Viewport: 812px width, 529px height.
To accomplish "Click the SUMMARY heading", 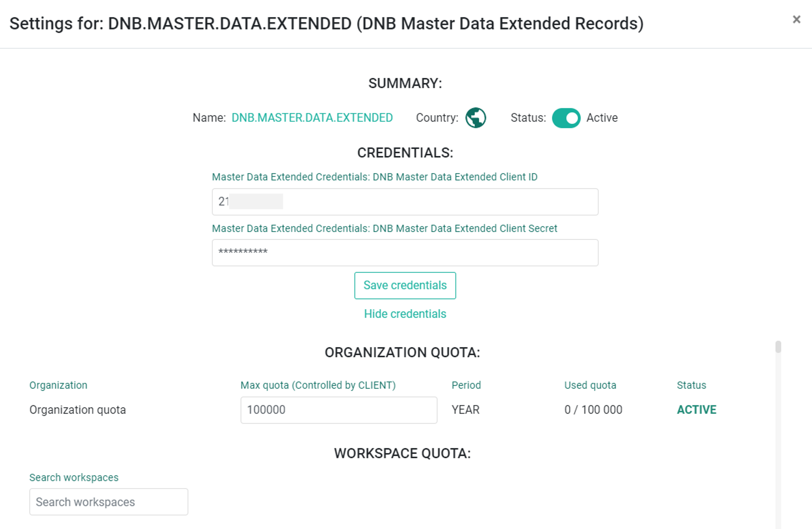I will (x=405, y=83).
